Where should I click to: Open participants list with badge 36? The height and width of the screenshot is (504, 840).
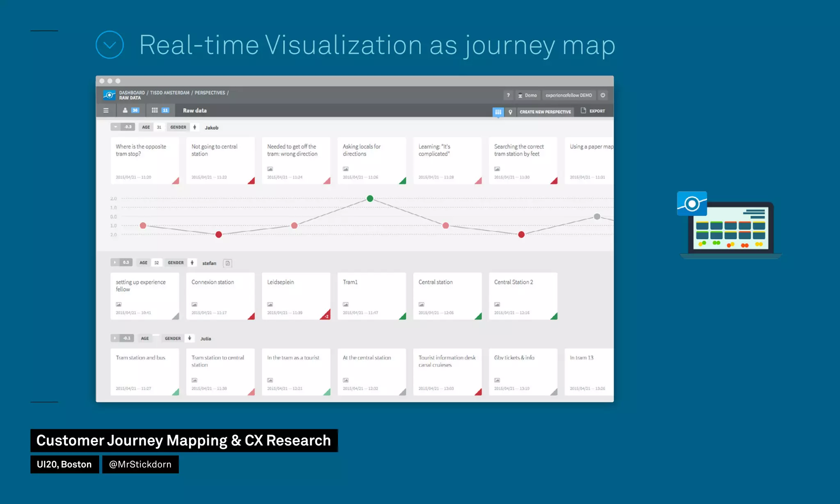pyautogui.click(x=131, y=110)
